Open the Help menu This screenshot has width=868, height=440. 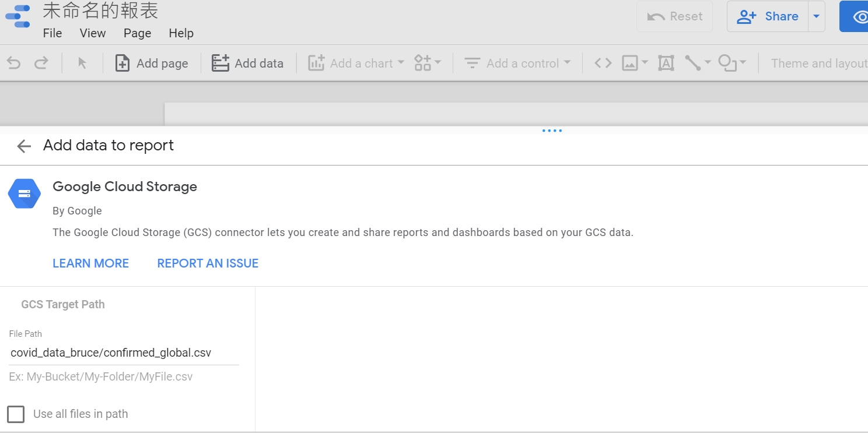(x=181, y=33)
